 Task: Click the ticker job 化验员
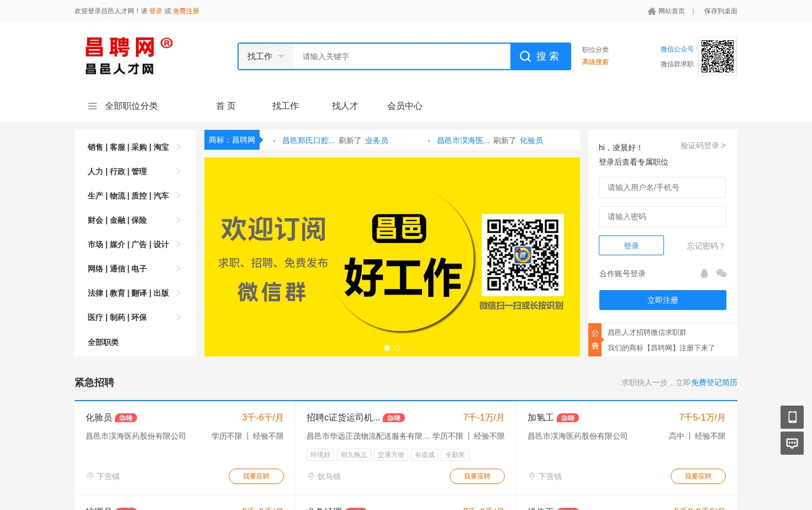[x=531, y=140]
